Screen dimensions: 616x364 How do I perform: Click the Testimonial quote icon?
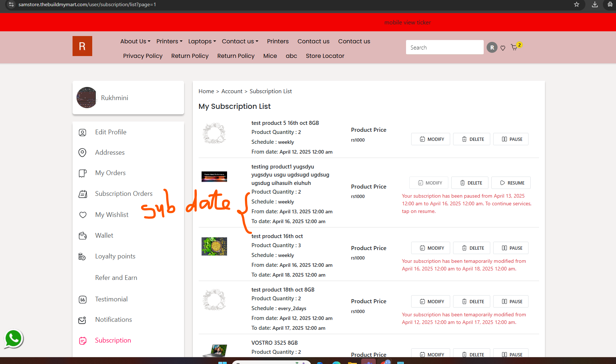pos(83,300)
